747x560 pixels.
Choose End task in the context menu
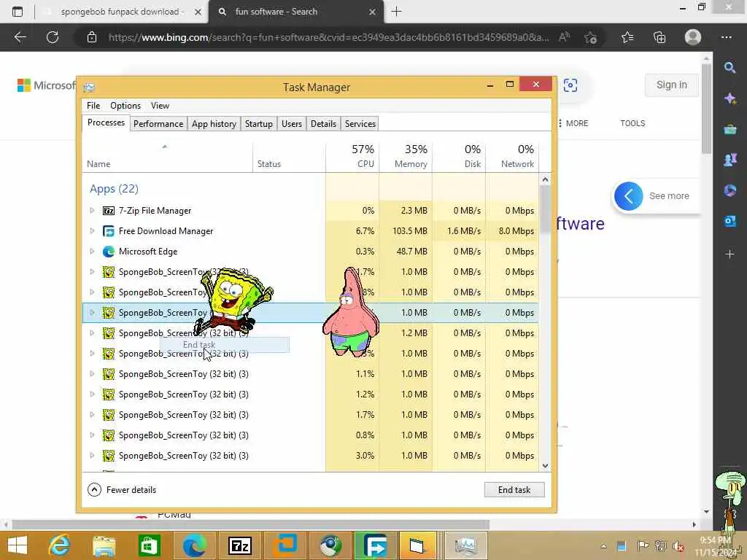(225, 345)
